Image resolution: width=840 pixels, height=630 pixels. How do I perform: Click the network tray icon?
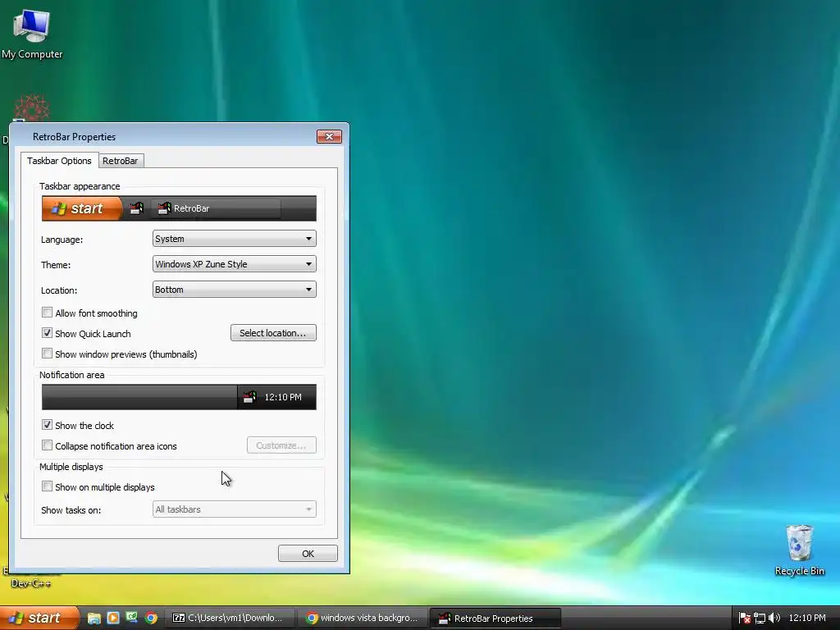[x=759, y=619]
